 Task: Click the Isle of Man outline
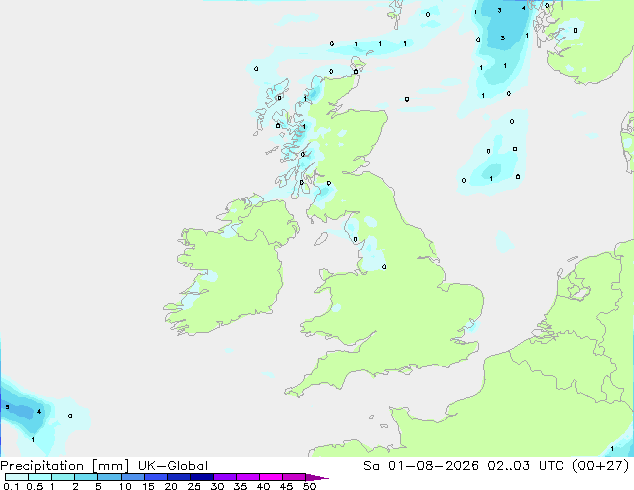321,239
